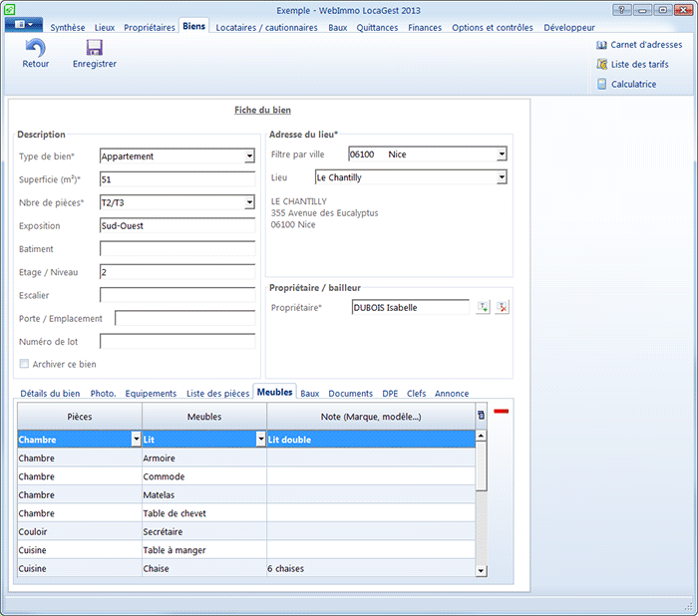Switch to the Propriétaires ribbon tab
Viewport: 698px width, 616px height.
pyautogui.click(x=149, y=27)
